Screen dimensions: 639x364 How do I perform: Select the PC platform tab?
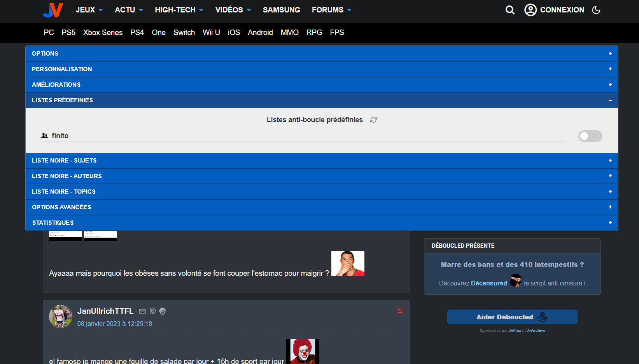click(49, 33)
